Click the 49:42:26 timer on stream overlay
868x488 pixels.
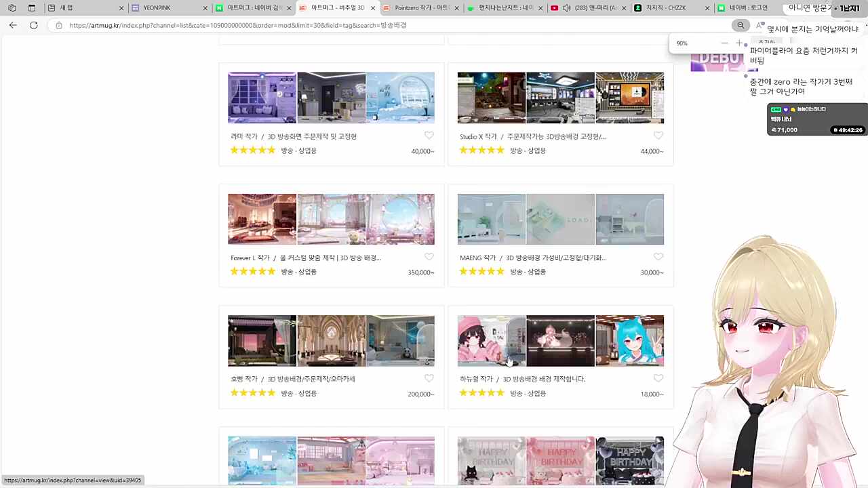point(848,129)
